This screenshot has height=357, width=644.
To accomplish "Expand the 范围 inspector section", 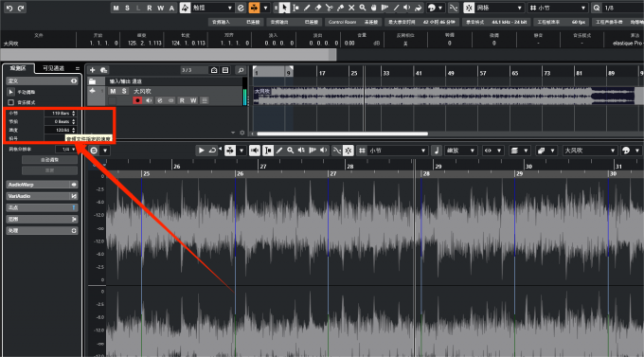I will (x=42, y=219).
